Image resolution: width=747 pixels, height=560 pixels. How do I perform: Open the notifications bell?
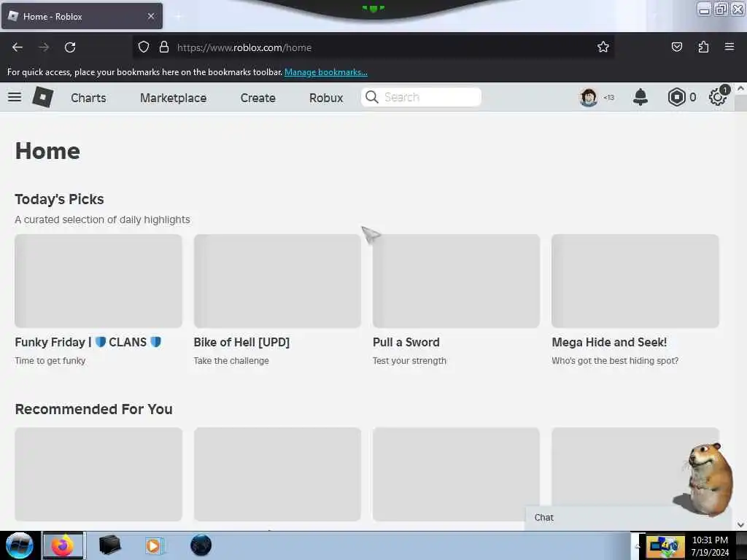click(x=640, y=97)
